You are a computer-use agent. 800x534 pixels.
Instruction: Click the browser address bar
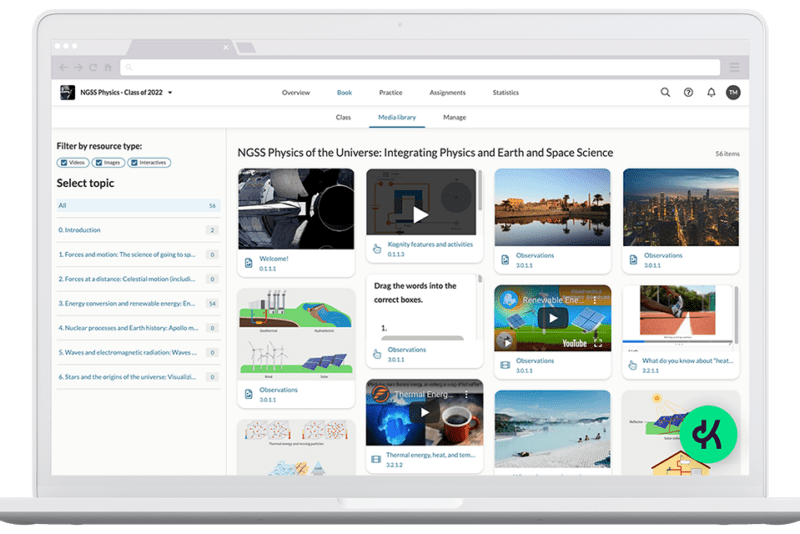pos(420,67)
